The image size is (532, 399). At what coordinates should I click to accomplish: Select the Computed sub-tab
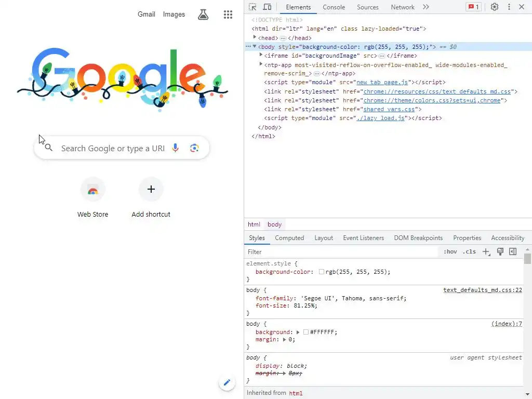pos(289,238)
